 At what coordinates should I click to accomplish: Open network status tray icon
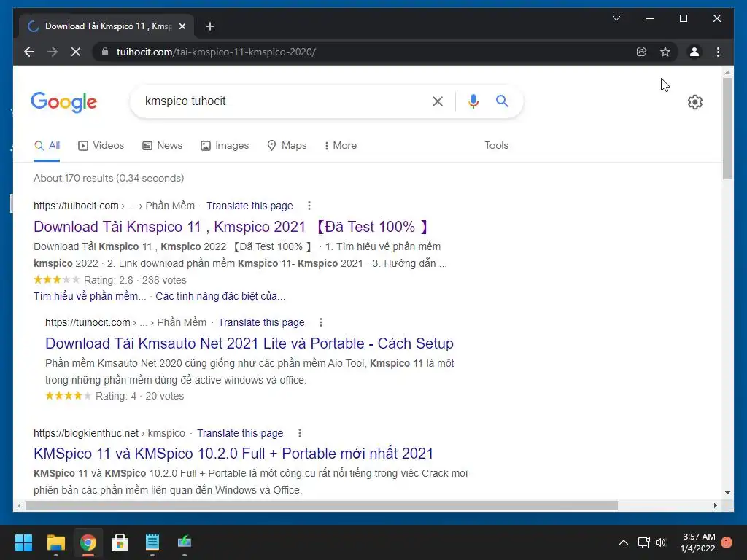(643, 542)
